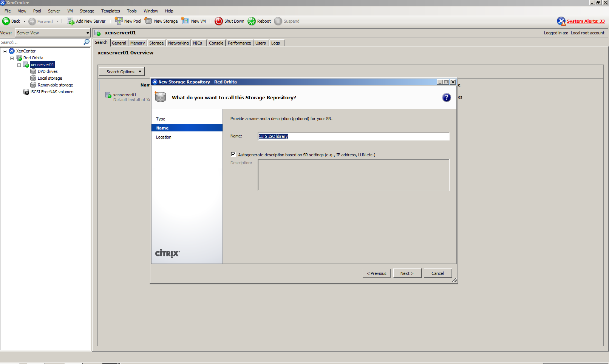Switch to the Networking tab
The image size is (609, 364).
tap(178, 43)
